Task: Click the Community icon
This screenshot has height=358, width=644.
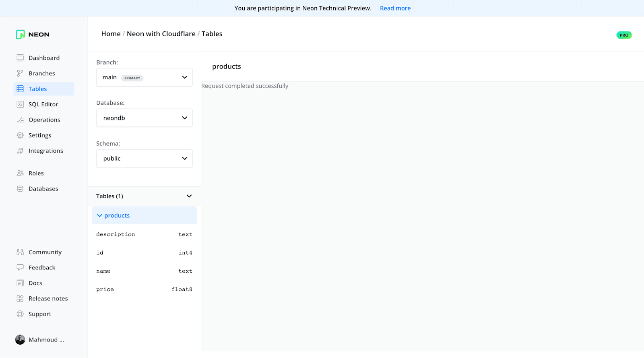Action: pos(20,252)
